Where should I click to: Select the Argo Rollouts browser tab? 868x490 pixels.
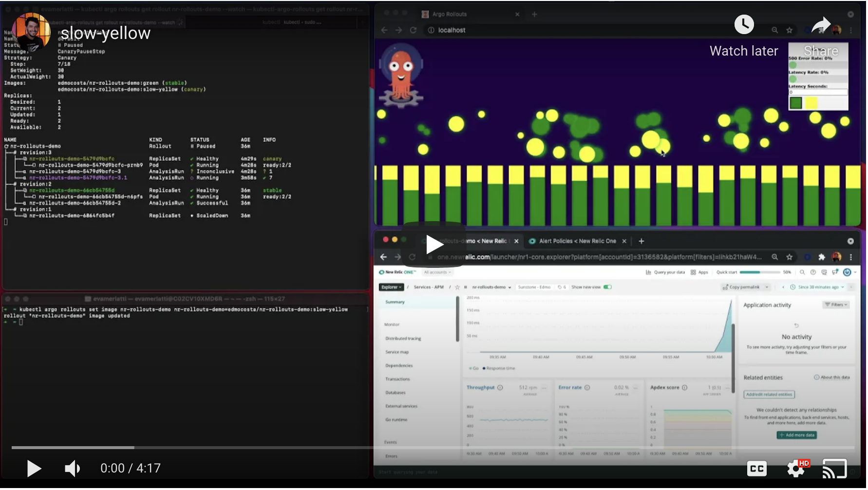coord(470,14)
